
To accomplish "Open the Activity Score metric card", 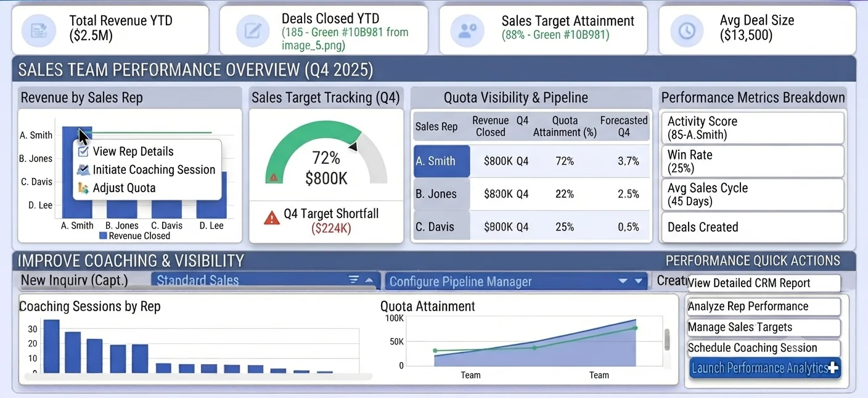I will 752,128.
